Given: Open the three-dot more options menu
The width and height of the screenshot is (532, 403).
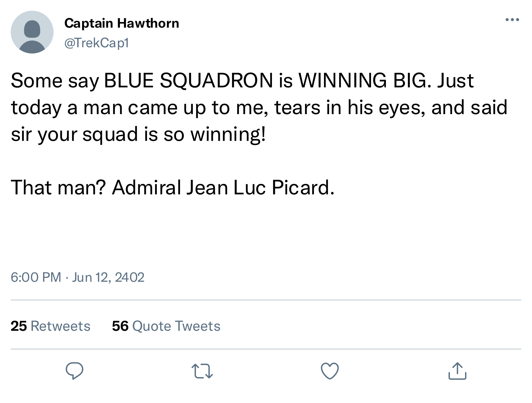Looking at the screenshot, I should [512, 20].
